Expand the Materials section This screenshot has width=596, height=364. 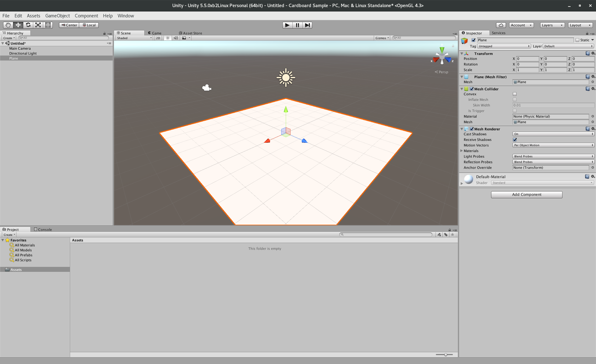pos(462,151)
